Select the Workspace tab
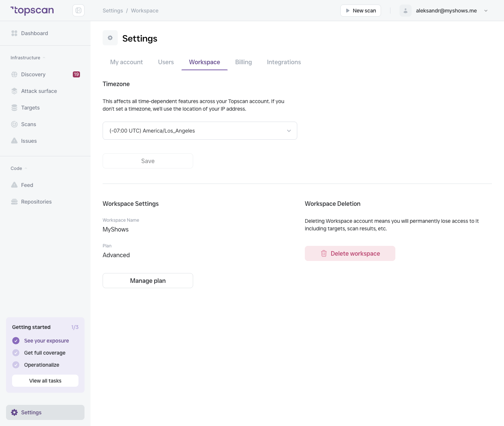The image size is (504, 426). [x=204, y=62]
